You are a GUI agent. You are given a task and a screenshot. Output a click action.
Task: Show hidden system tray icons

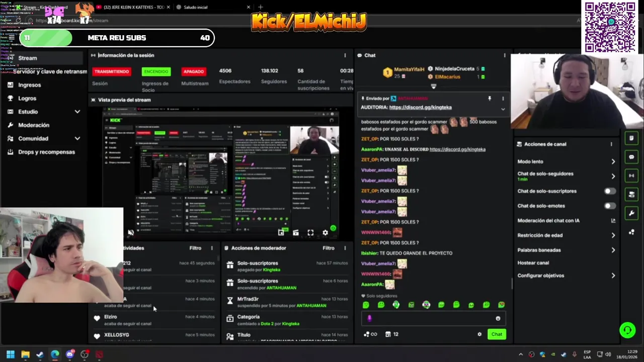pyautogui.click(x=521, y=354)
